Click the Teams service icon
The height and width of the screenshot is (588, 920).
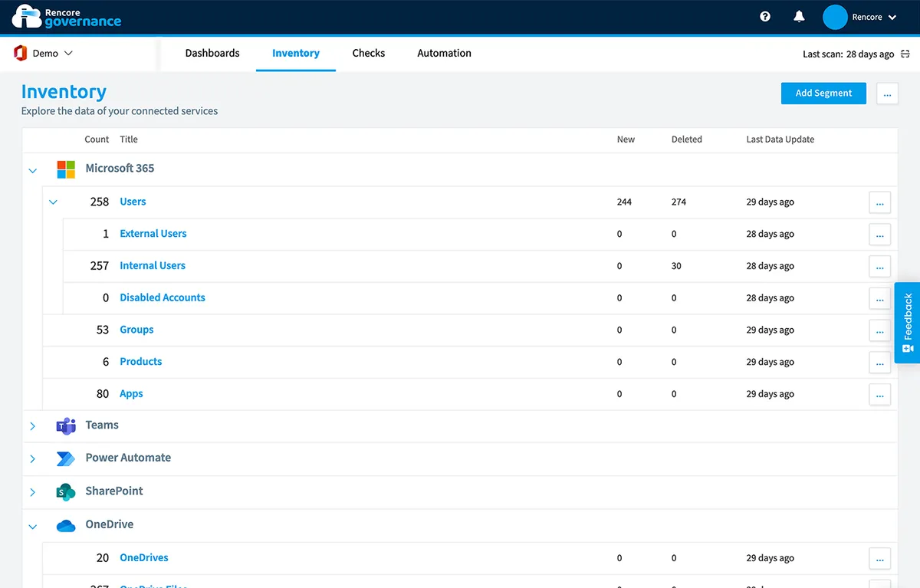pyautogui.click(x=66, y=425)
